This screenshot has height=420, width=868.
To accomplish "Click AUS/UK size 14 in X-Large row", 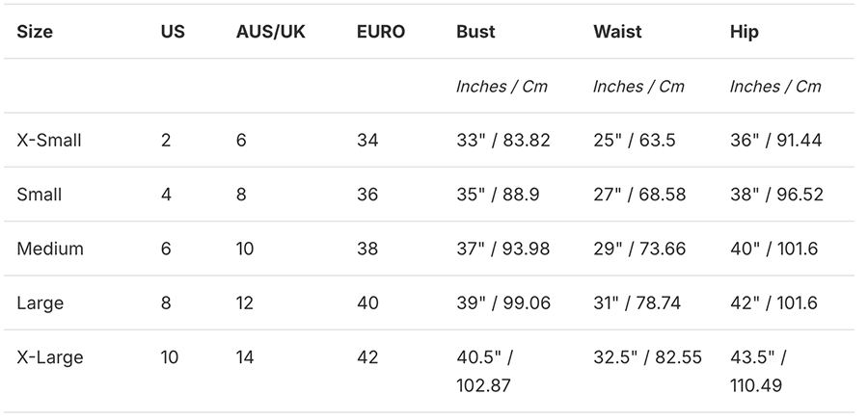I will pos(245,357).
